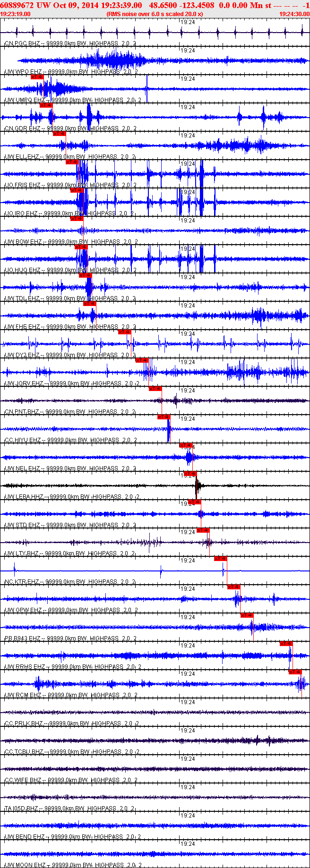Click the UW.RCM EHZ station label
Screen dimensions: 310x868
click(23, 695)
